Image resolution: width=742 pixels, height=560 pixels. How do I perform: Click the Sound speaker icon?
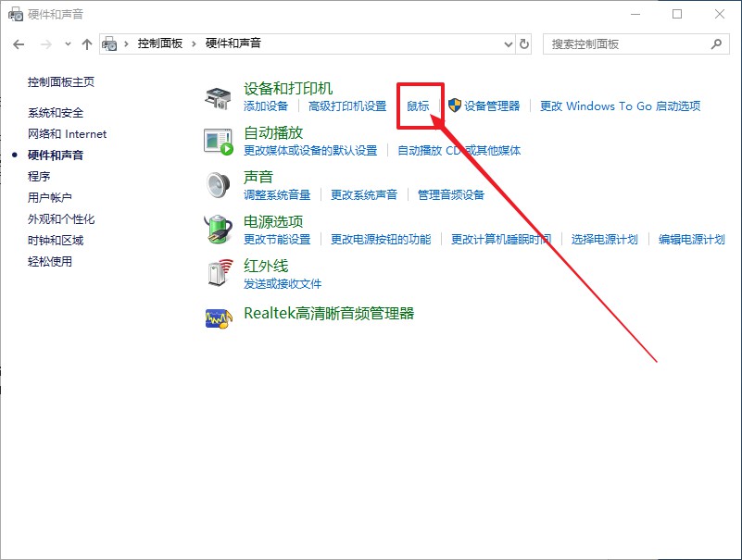tap(218, 185)
